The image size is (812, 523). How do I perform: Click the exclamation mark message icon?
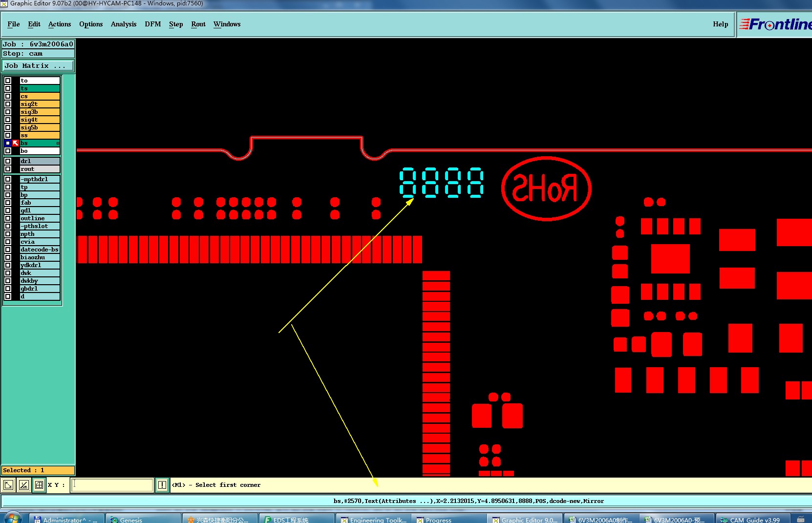162,485
